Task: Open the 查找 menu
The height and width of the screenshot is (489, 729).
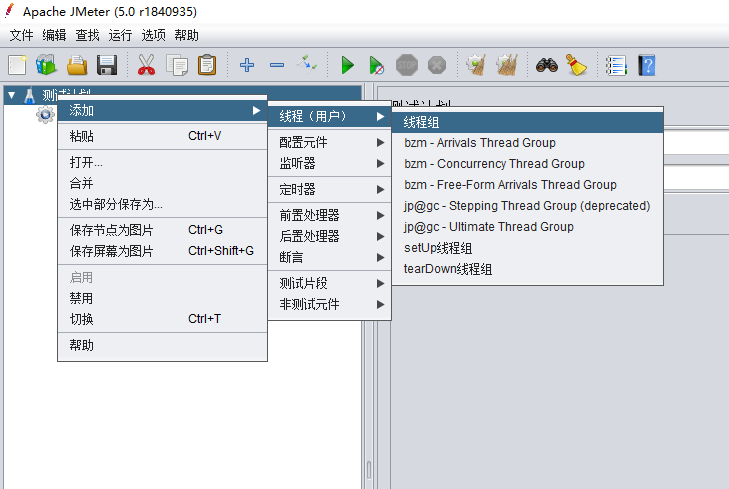Action: (x=87, y=35)
